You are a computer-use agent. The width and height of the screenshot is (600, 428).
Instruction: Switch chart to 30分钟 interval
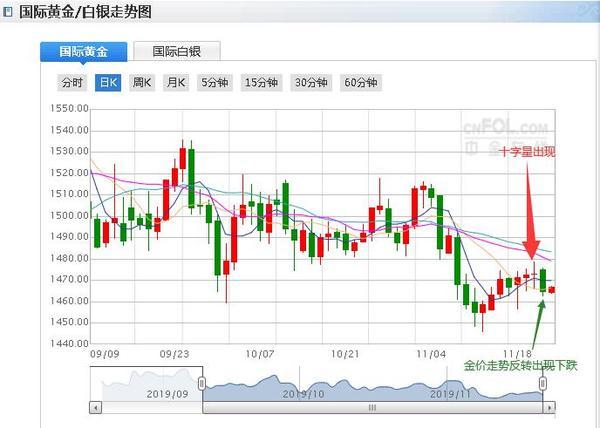pyautogui.click(x=311, y=82)
